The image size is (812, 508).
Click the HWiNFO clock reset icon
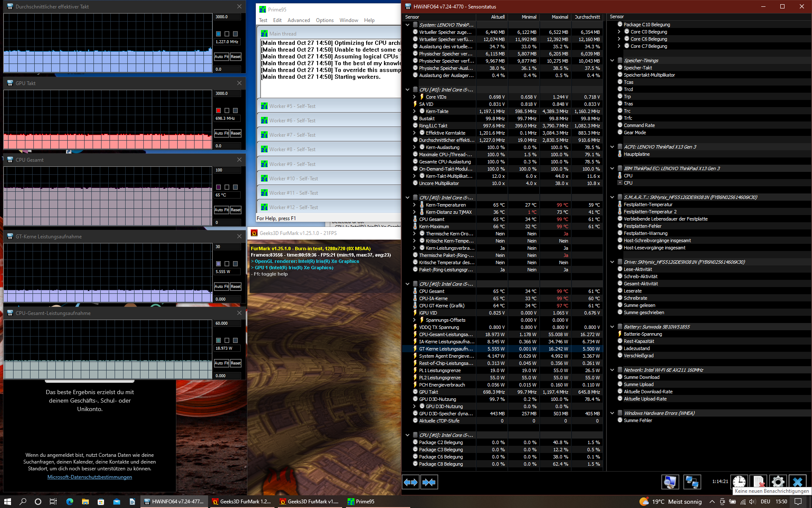tap(739, 482)
